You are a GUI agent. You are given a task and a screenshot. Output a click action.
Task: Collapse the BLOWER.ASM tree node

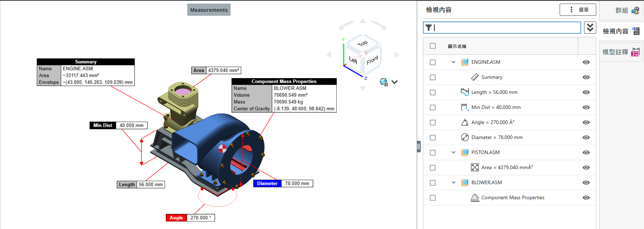(x=453, y=182)
